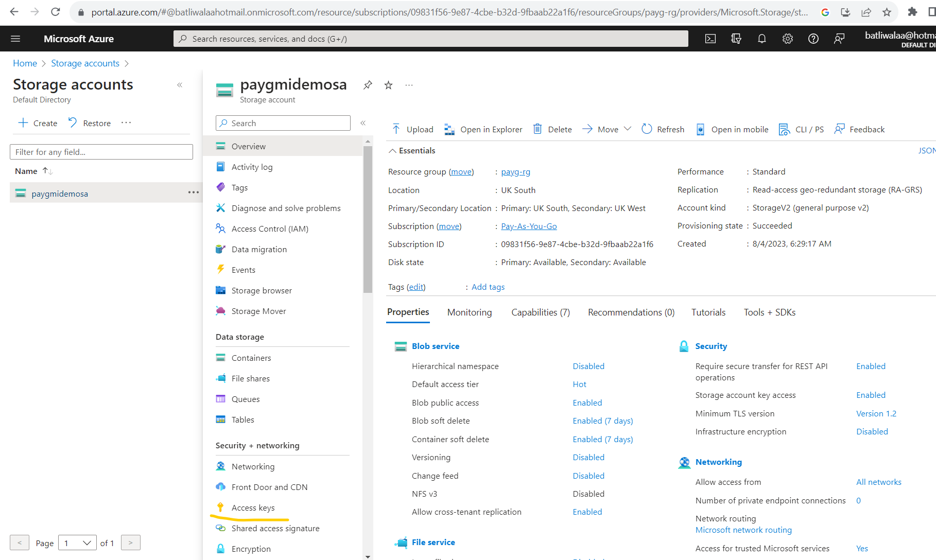Pin paygmidemosa to dashboard

pyautogui.click(x=368, y=85)
